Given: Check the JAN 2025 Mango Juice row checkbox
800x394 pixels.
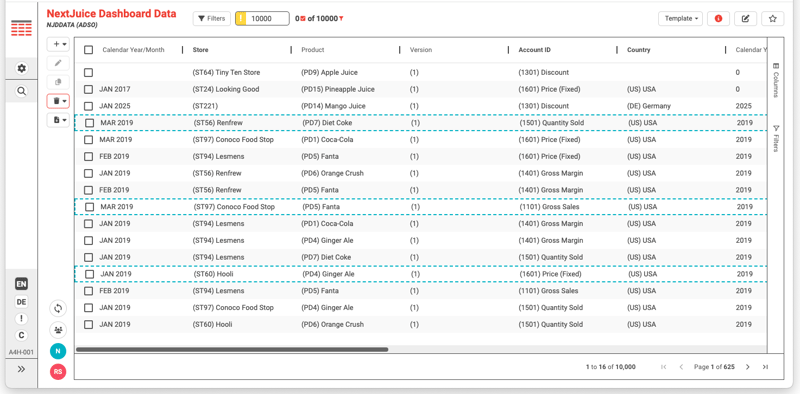Looking at the screenshot, I should coord(89,106).
